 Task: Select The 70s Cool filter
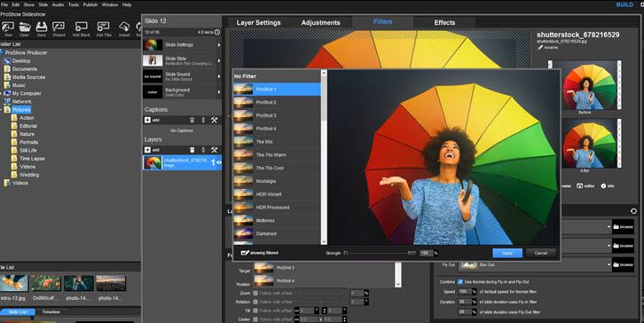click(x=277, y=168)
